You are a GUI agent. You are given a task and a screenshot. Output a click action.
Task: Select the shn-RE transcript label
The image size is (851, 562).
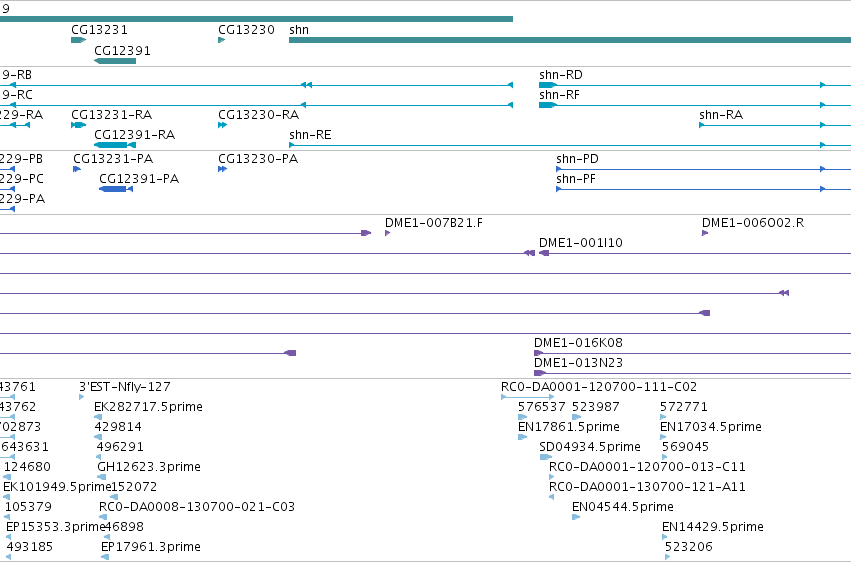coord(310,135)
